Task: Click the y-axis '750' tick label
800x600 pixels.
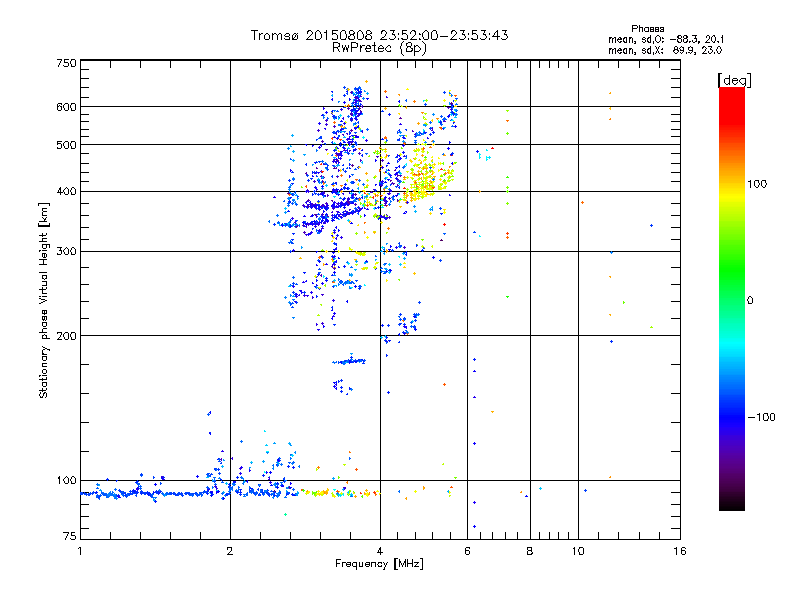Action: (x=67, y=63)
